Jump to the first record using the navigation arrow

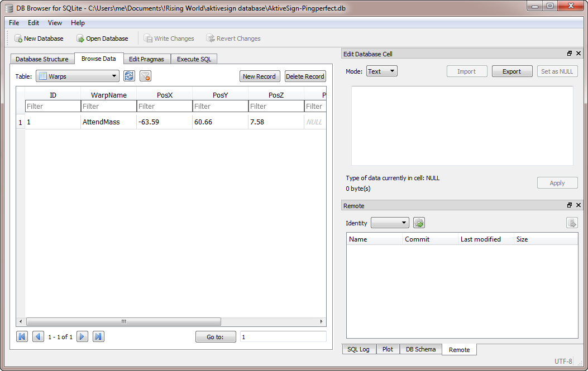[x=22, y=336]
